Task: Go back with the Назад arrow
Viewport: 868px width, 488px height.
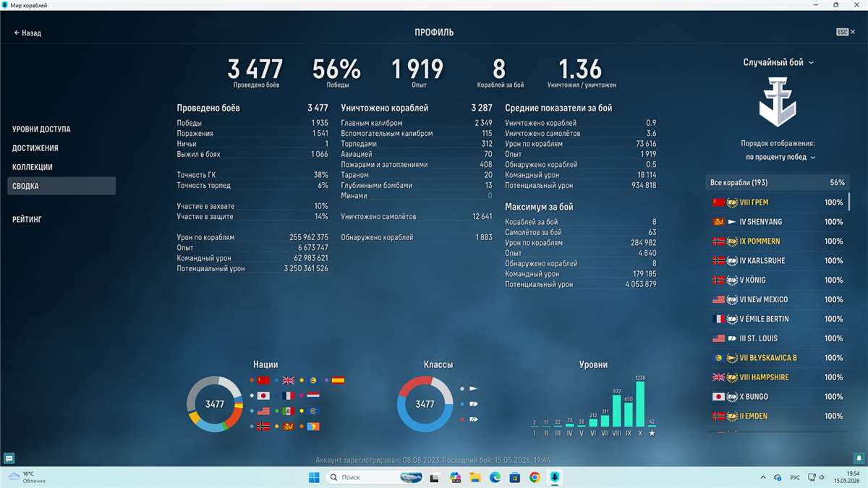Action: (27, 33)
